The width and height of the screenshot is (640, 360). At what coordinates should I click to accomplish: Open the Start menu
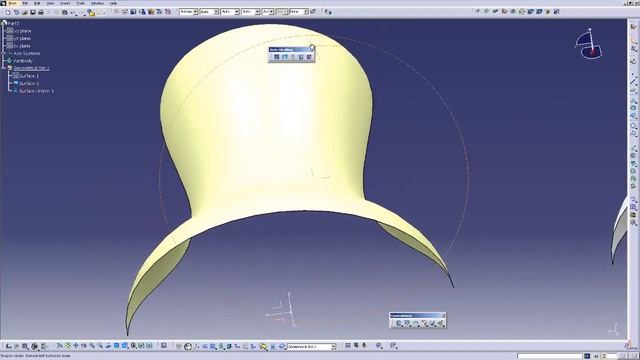pos(13,3)
